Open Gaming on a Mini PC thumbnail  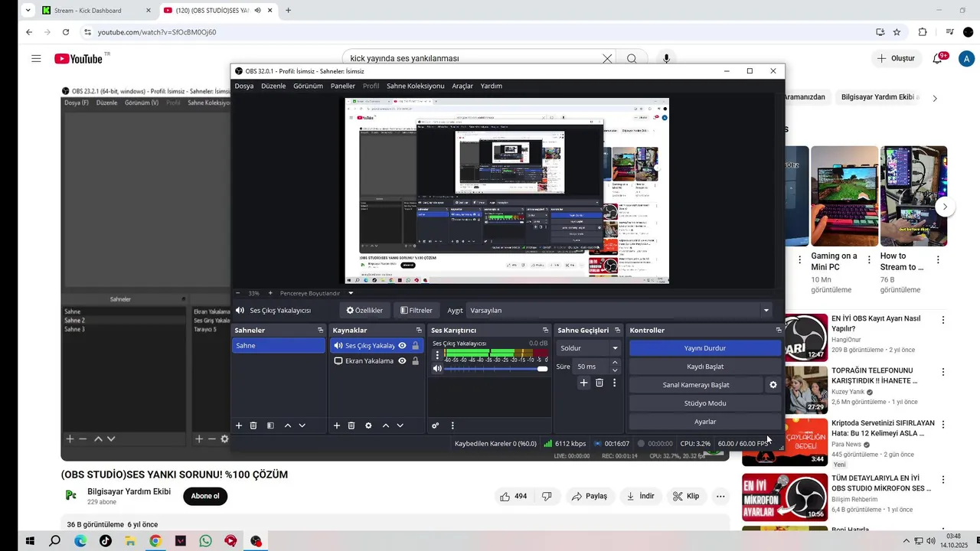(x=844, y=196)
